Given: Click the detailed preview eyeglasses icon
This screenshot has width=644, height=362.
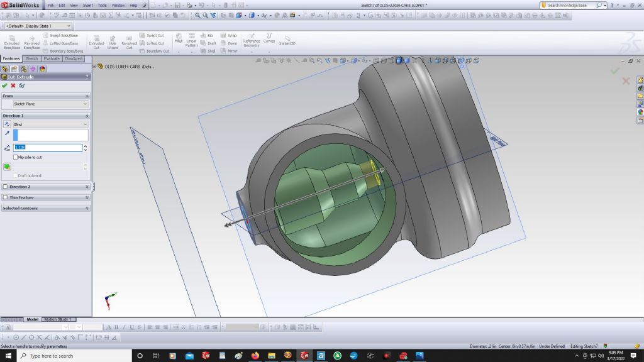Looking at the screenshot, I should click(21, 85).
